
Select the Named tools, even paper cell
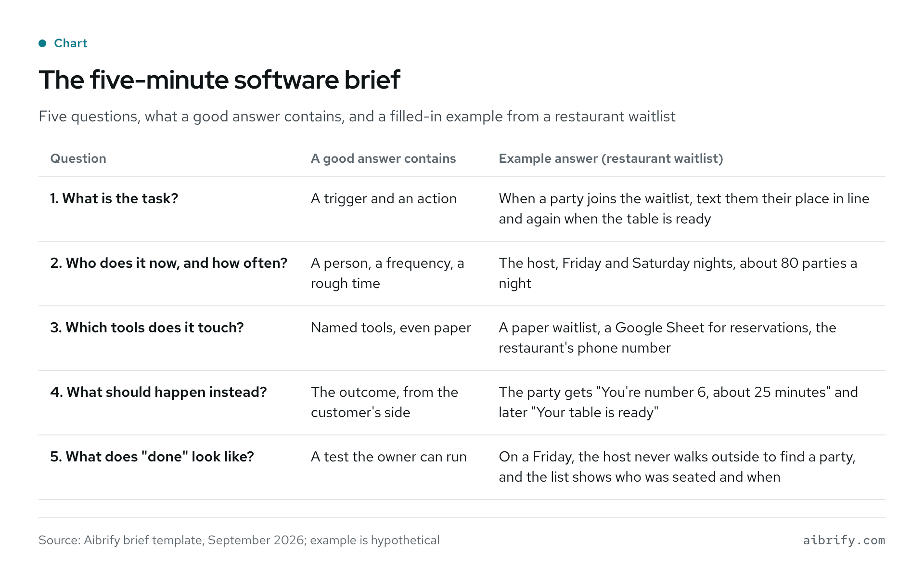tap(391, 328)
